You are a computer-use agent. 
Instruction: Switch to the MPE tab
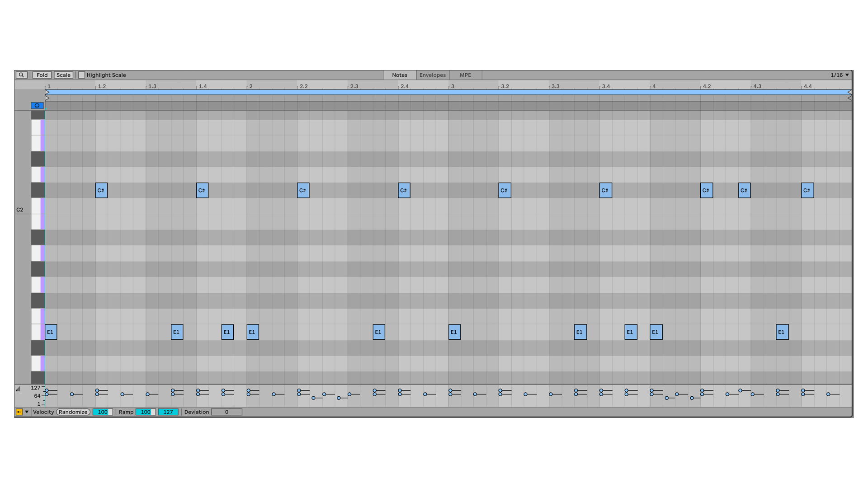coord(465,75)
